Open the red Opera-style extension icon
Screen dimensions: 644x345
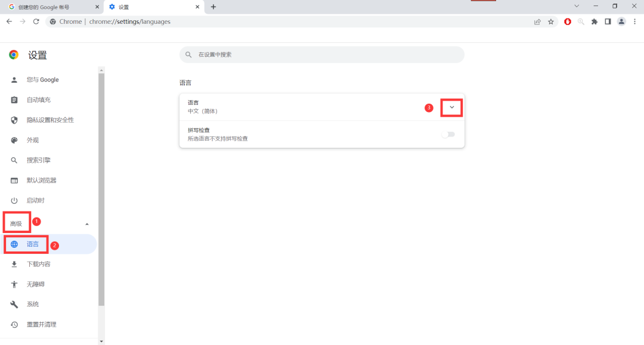[x=568, y=21]
